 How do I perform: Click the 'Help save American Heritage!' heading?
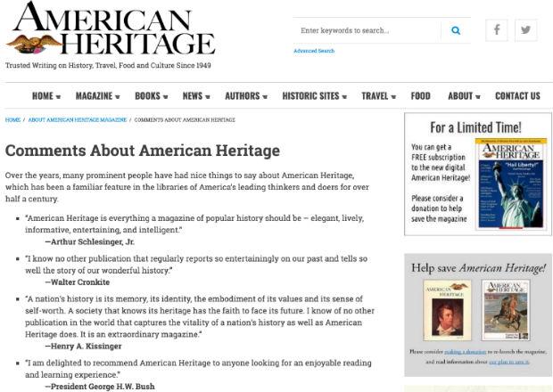[478, 268]
